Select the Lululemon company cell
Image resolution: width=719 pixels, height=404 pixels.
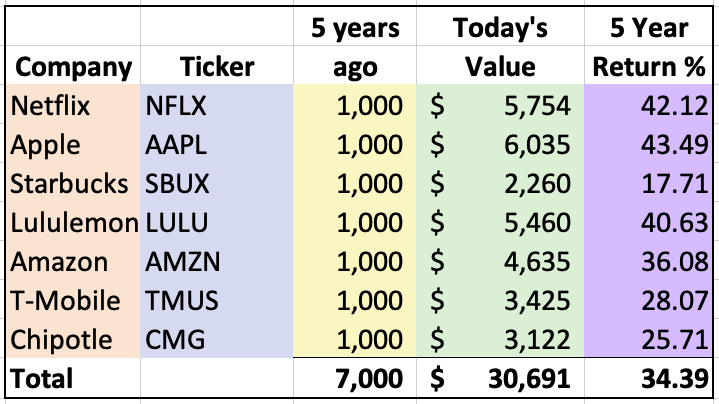[73, 222]
